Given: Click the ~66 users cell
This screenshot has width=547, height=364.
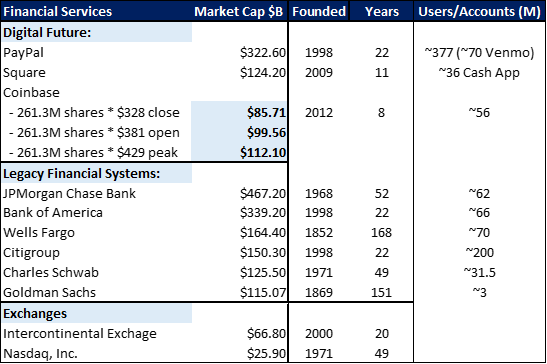Looking at the screenshot, I should [479, 213].
